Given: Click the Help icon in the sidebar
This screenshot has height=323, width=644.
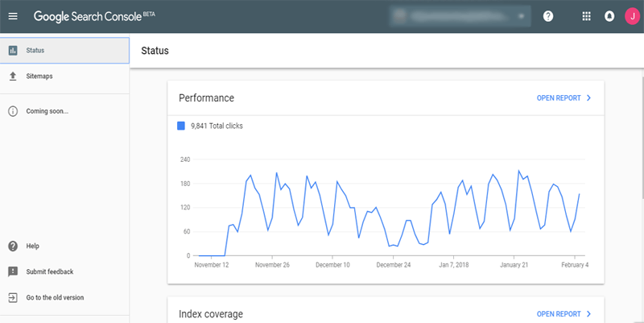Looking at the screenshot, I should pyautogui.click(x=13, y=246).
